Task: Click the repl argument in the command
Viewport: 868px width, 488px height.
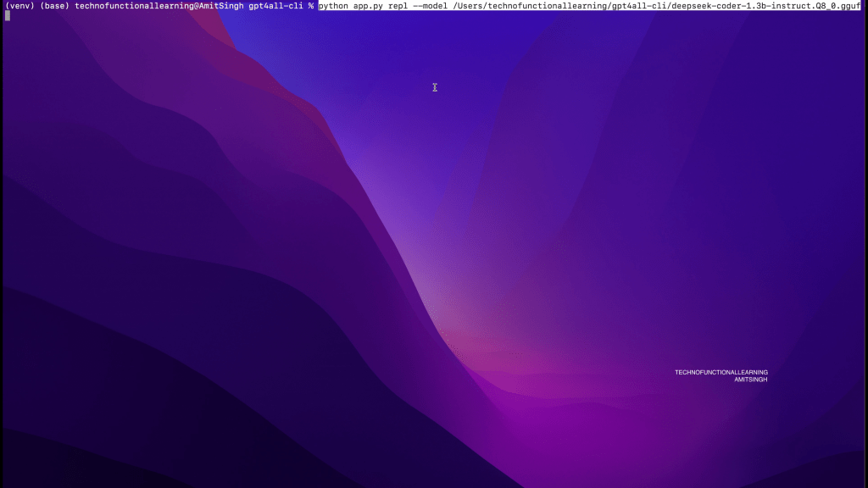Action: pos(398,6)
